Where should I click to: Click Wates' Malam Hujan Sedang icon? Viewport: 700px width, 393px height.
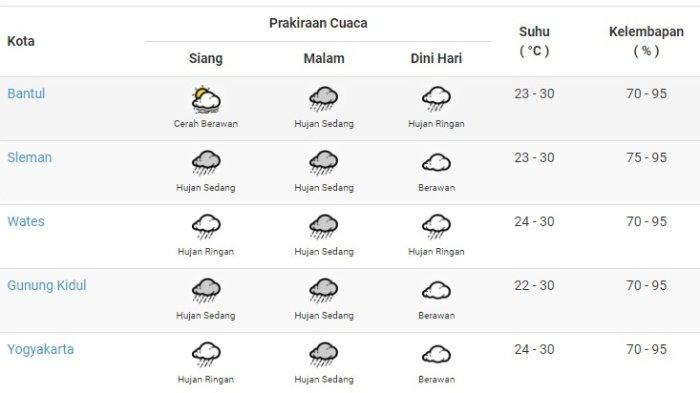tap(324, 227)
